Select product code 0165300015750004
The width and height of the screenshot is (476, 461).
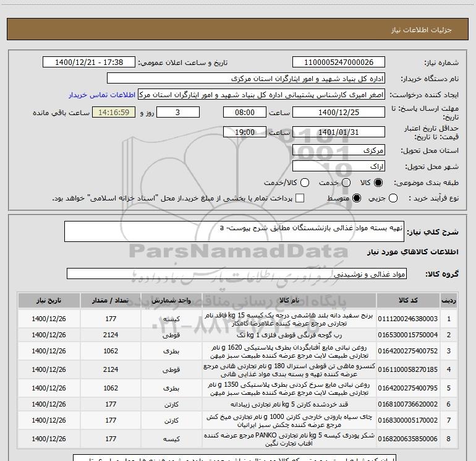click(x=408, y=335)
